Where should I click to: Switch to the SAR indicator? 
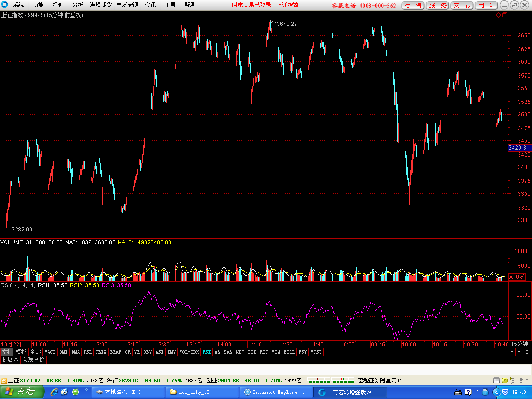228,352
